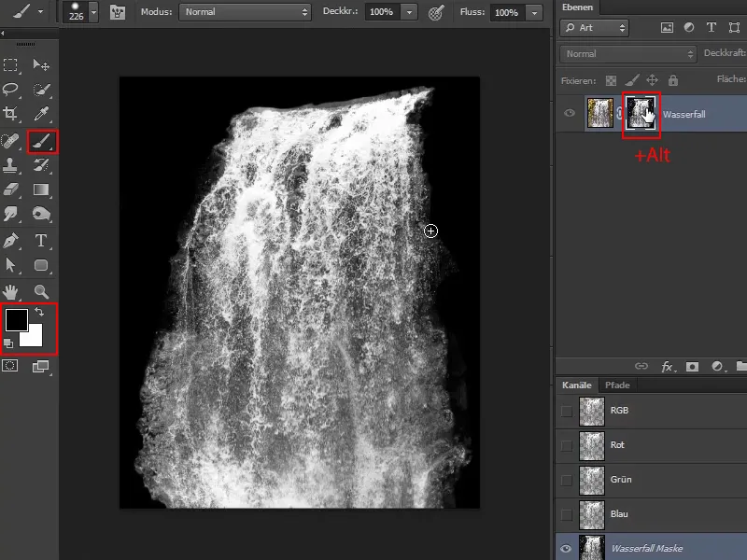Hide the Wasserfall layer
Screen dimensions: 747x560
click(x=570, y=113)
